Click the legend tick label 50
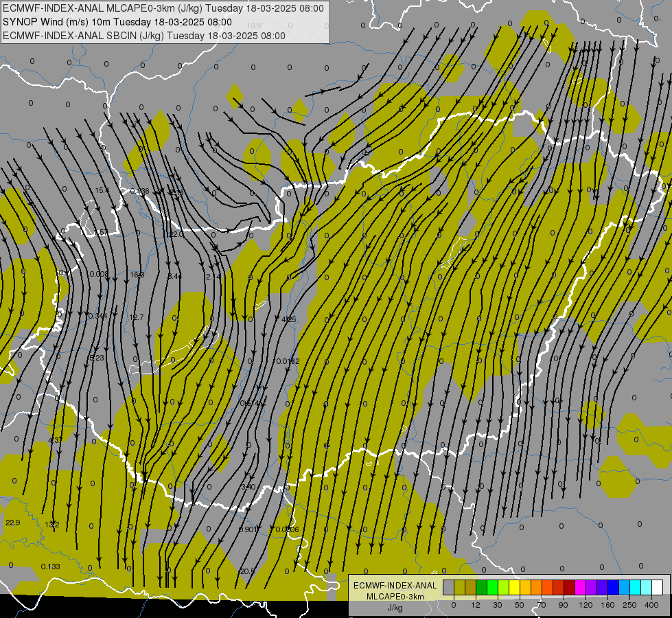 pyautogui.click(x=520, y=605)
